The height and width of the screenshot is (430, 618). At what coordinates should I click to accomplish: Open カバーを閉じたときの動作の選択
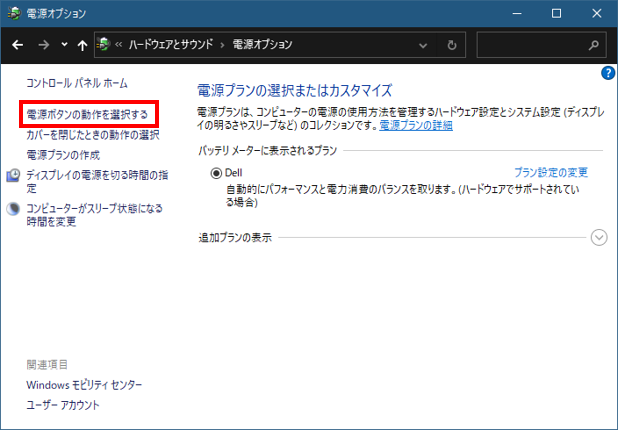point(93,135)
